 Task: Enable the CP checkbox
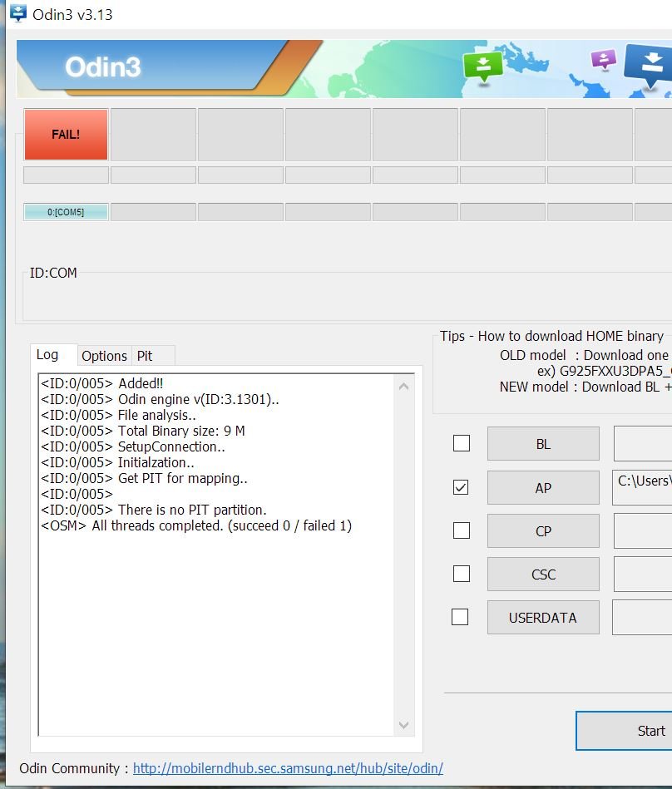coord(462,530)
